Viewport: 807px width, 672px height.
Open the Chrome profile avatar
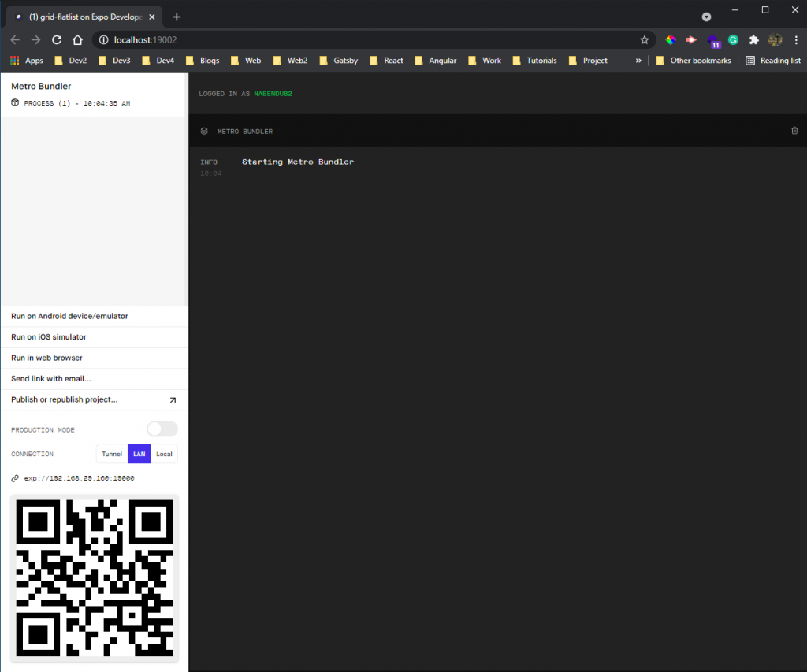[775, 39]
